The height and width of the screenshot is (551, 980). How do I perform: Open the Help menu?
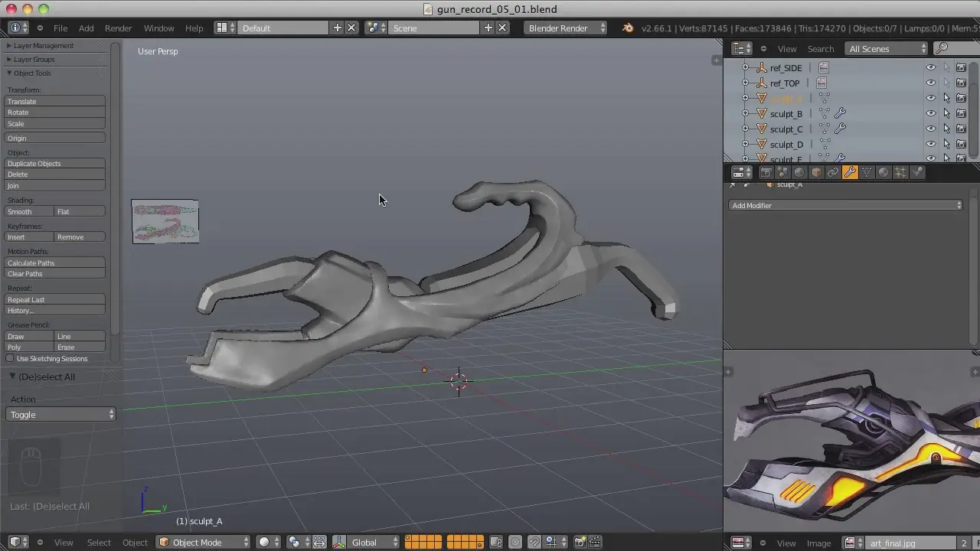click(x=194, y=28)
